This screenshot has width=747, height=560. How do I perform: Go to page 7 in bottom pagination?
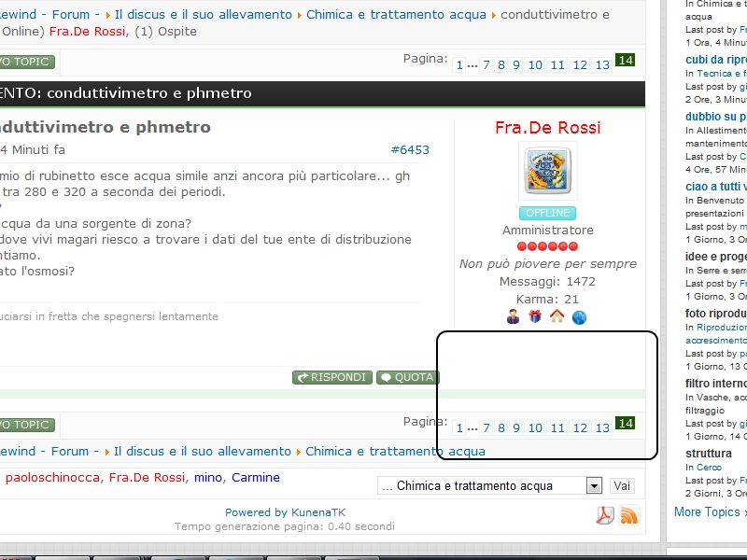click(486, 427)
